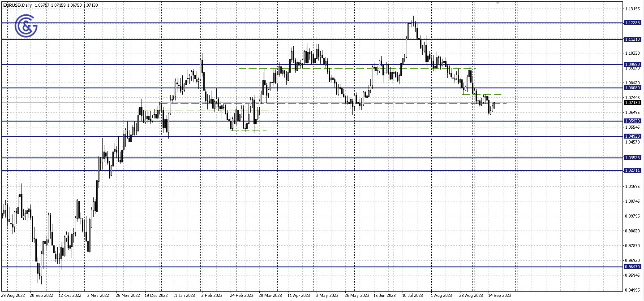Click the 1.05920 support price label
644x301 pixels.
pyautogui.click(x=633, y=121)
